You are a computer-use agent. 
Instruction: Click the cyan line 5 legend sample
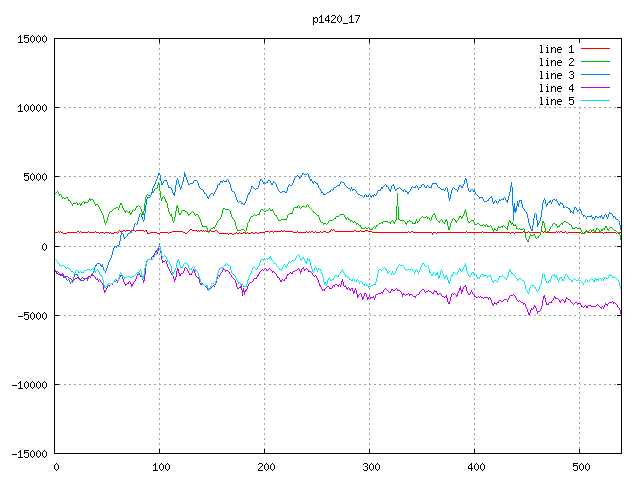coord(595,101)
